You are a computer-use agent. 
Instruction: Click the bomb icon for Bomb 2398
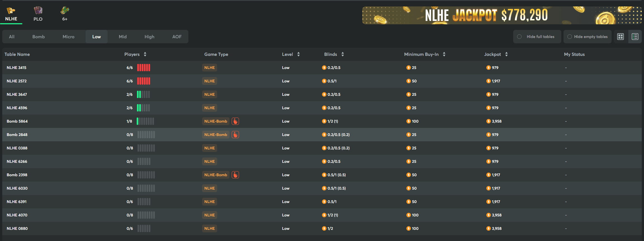coord(235,175)
